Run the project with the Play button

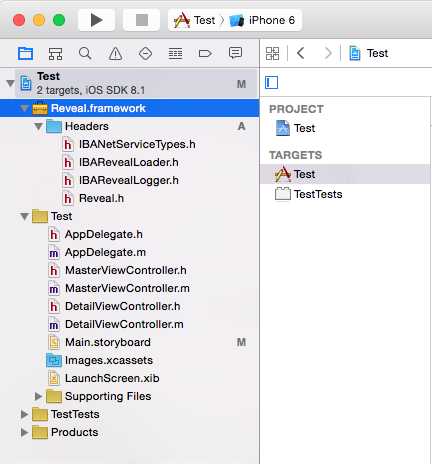[x=96, y=20]
